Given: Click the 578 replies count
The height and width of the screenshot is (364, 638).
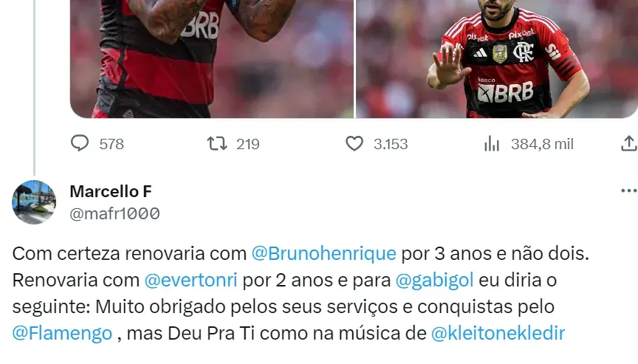Looking at the screenshot, I should [112, 144].
